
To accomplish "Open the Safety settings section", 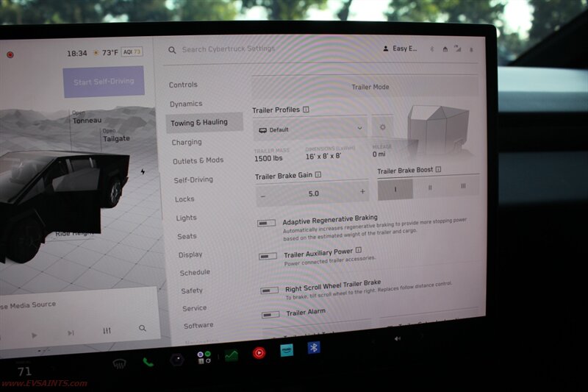I will coord(192,291).
